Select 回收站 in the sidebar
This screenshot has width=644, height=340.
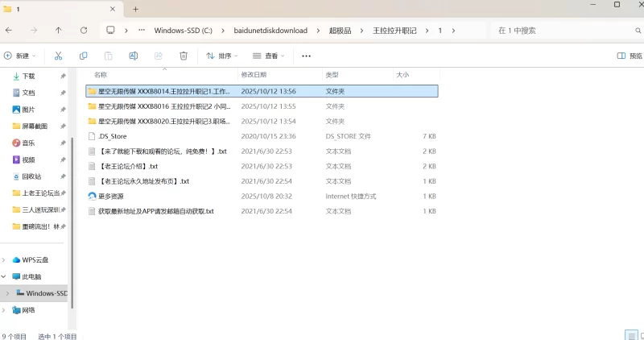click(x=33, y=176)
